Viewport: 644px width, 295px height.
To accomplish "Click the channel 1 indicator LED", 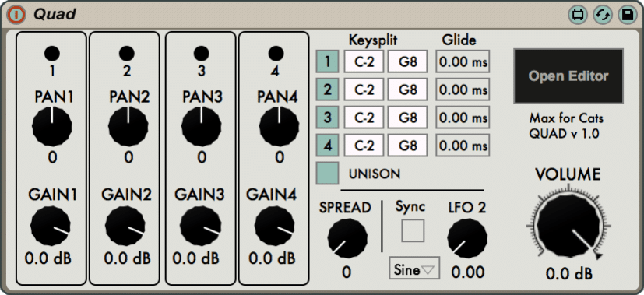I will coord(52,54).
